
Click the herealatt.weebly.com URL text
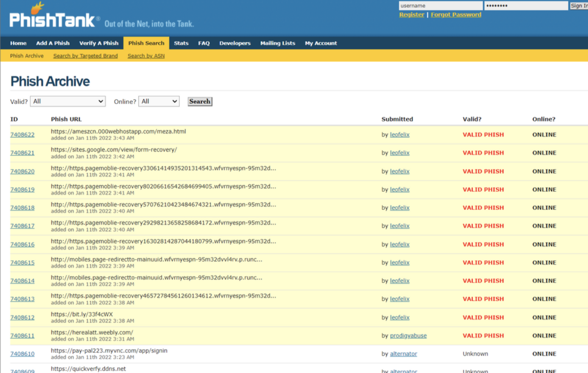pos(92,332)
